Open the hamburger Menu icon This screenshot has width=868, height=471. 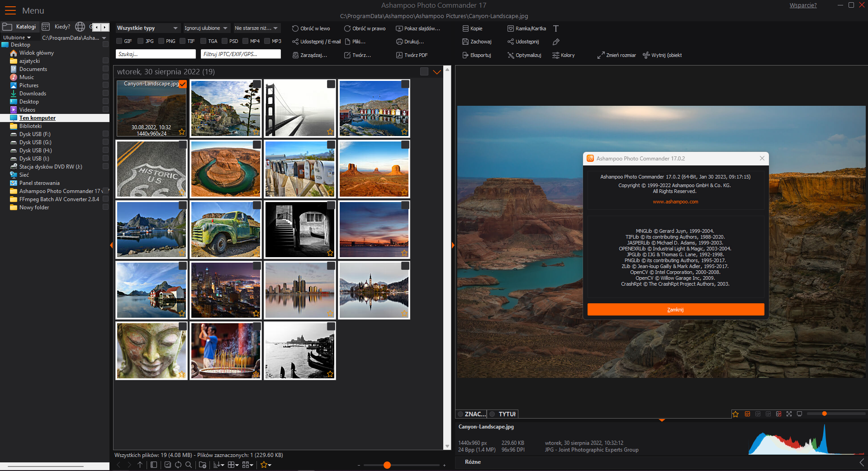pyautogui.click(x=10, y=10)
